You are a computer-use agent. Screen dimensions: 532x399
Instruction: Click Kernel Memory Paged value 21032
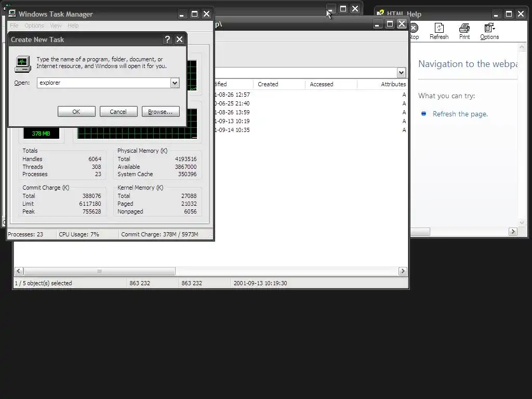[189, 204]
